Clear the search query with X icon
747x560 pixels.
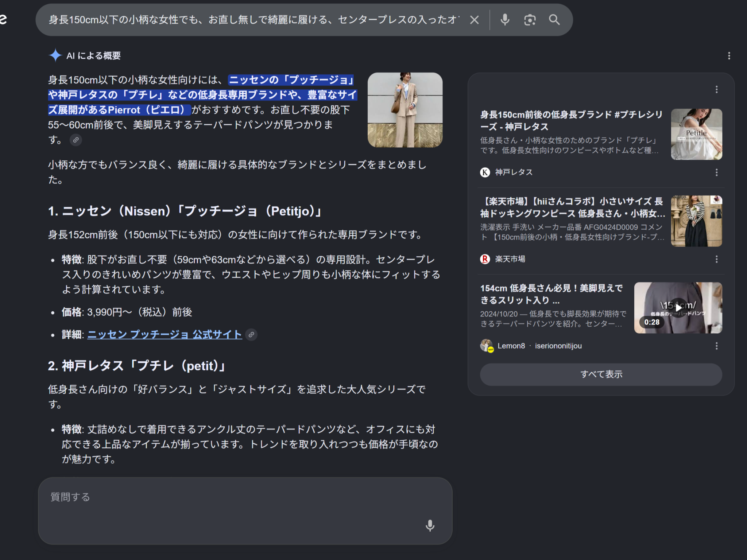[474, 20]
